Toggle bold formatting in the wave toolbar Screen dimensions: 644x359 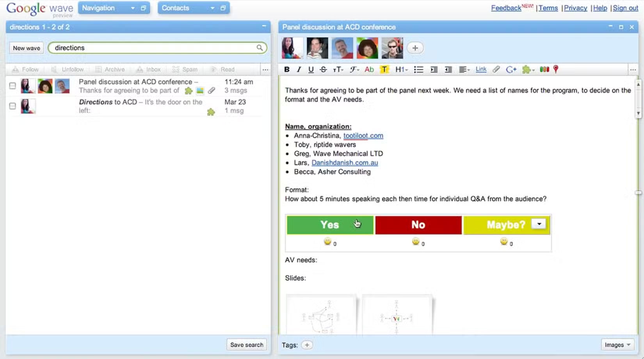click(287, 70)
